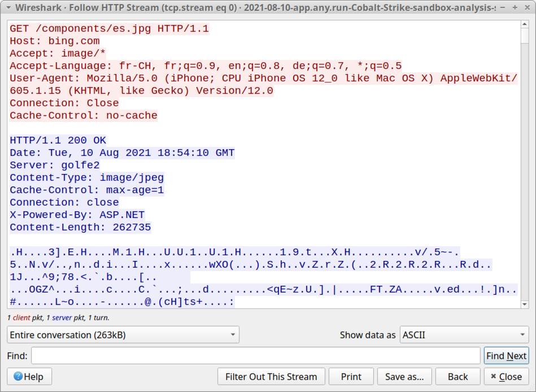
Task: Click the X-Powered-By: ASP.NET line
Action: point(77,215)
